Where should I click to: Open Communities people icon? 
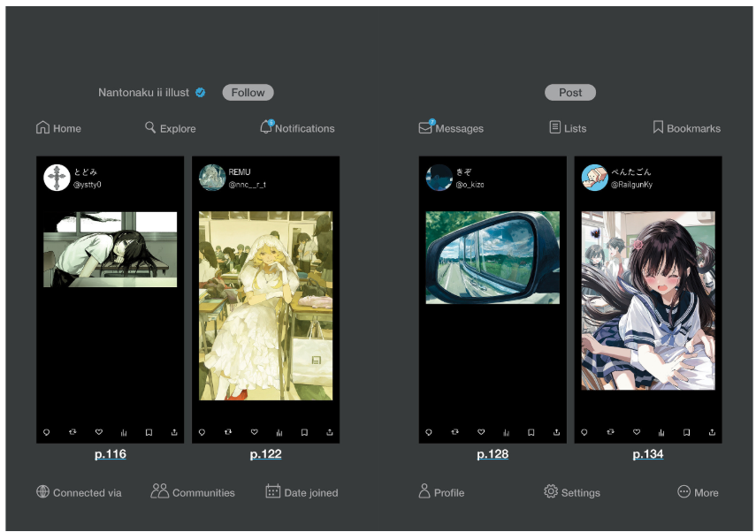click(x=159, y=491)
